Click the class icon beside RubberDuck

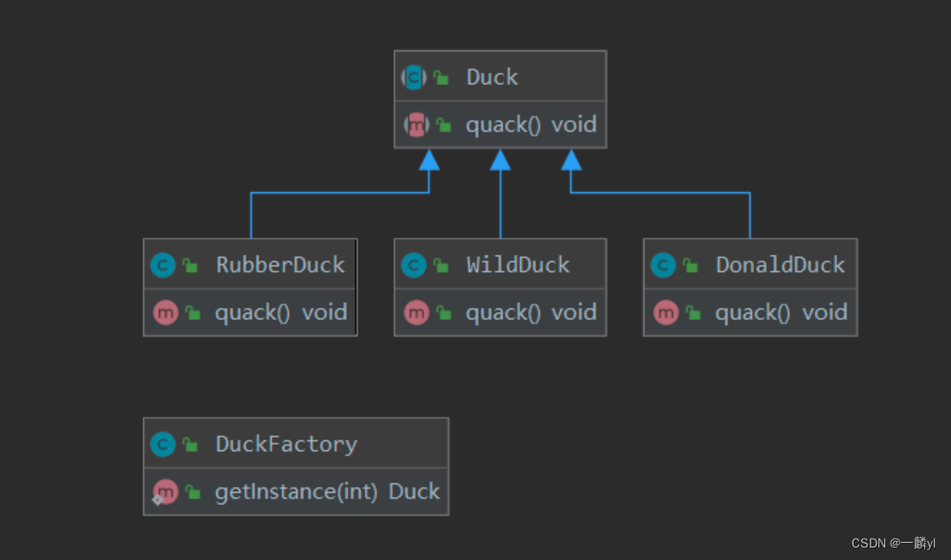pos(163,265)
